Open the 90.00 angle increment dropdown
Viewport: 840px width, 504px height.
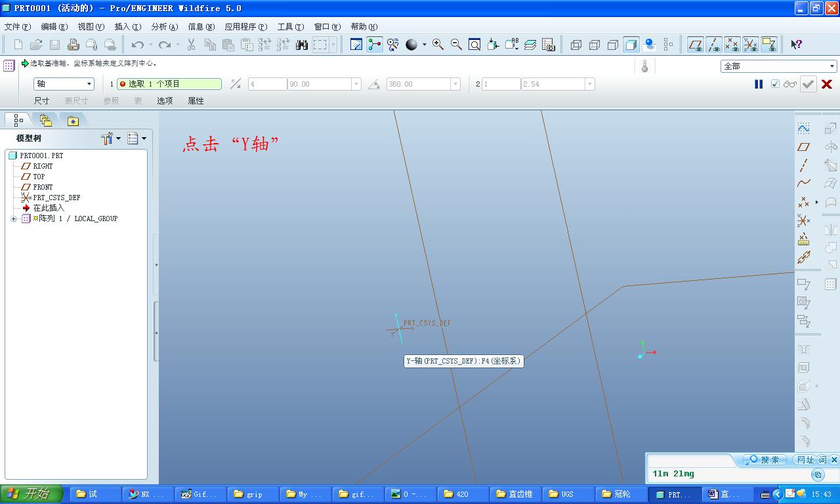click(x=356, y=84)
